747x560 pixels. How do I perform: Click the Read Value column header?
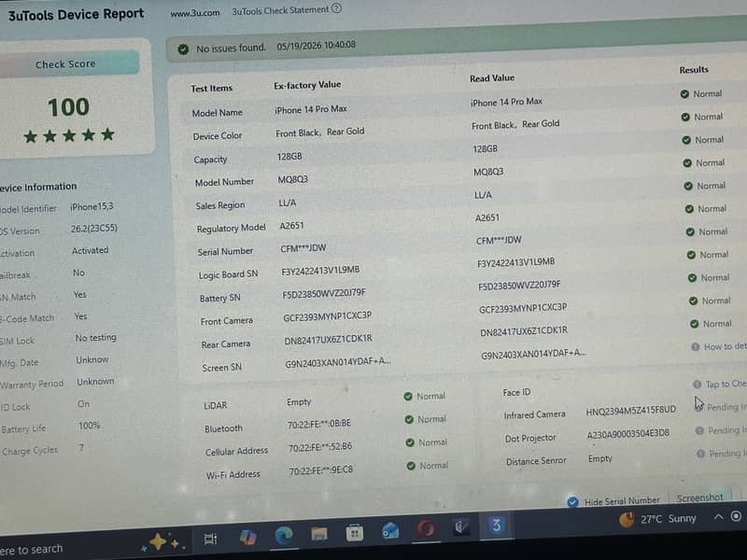point(492,78)
